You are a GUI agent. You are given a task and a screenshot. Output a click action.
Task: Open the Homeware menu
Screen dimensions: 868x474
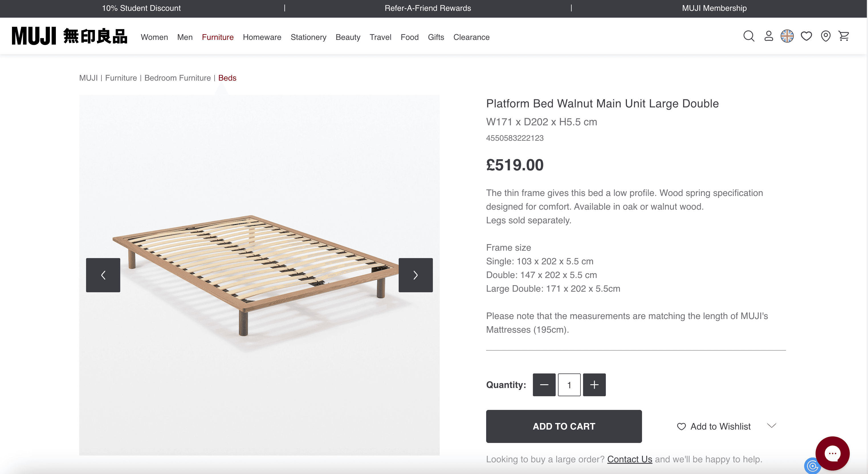point(262,37)
